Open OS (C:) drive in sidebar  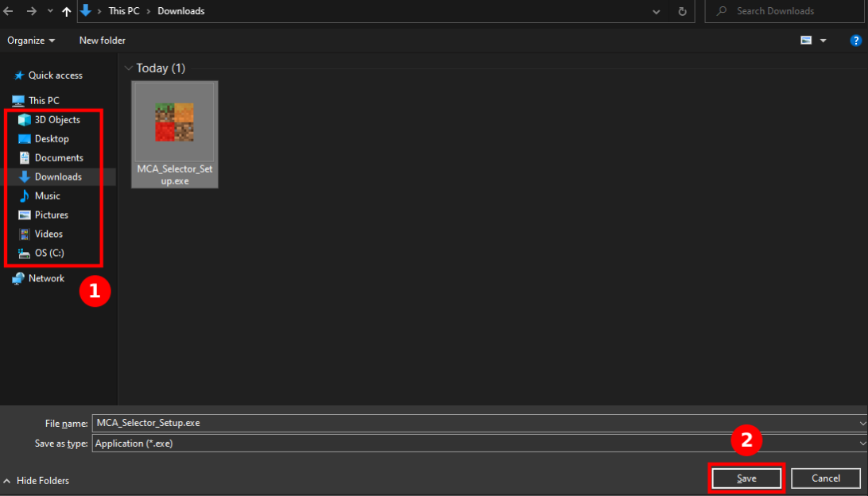(x=41, y=253)
